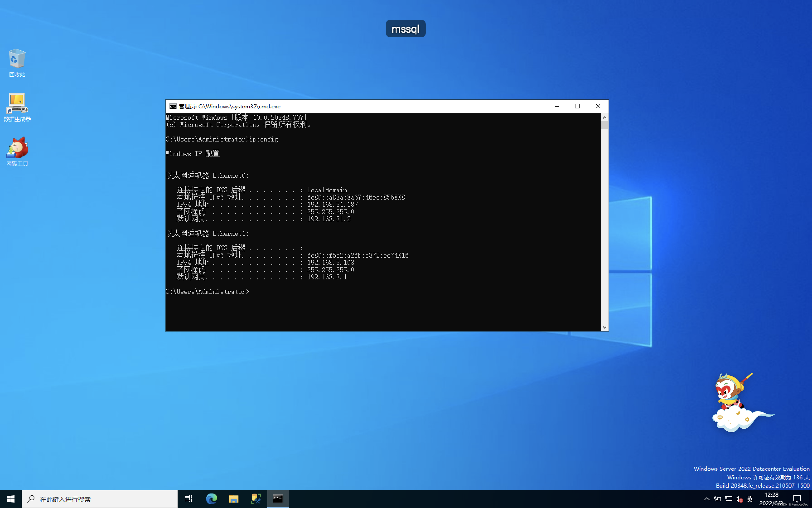The width and height of the screenshot is (812, 508).
Task: Click the taskbar search box
Action: coord(100,499)
